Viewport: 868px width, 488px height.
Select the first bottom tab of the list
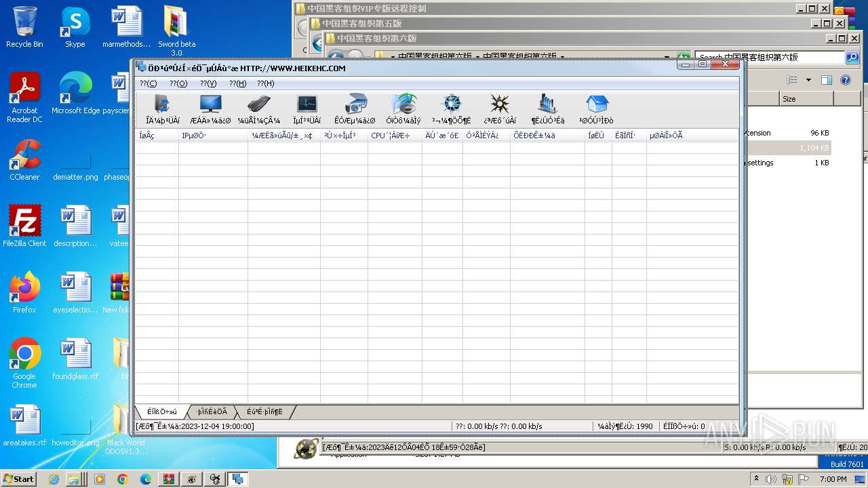click(161, 411)
